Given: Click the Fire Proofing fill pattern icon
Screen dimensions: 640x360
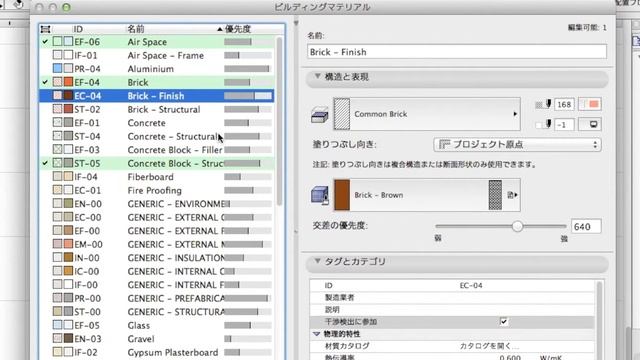Looking at the screenshot, I should coord(58,190).
